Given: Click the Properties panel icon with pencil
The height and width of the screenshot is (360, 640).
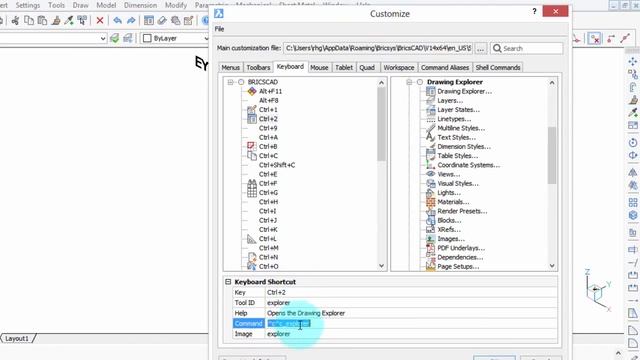Looking at the screenshot, I should tap(189, 20).
